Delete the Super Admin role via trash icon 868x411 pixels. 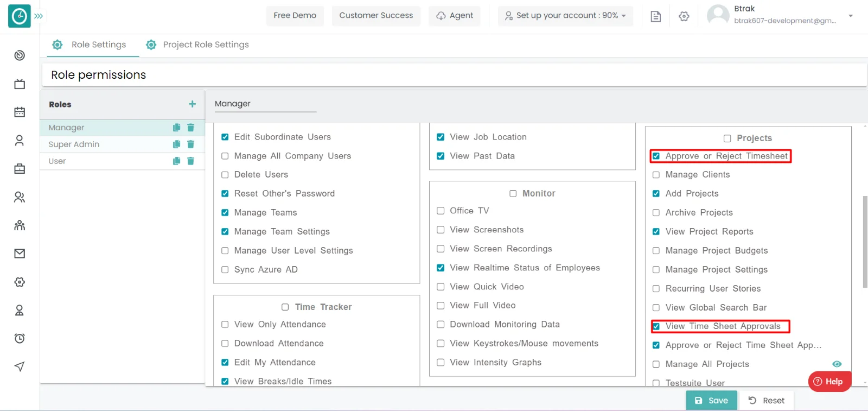(x=190, y=144)
